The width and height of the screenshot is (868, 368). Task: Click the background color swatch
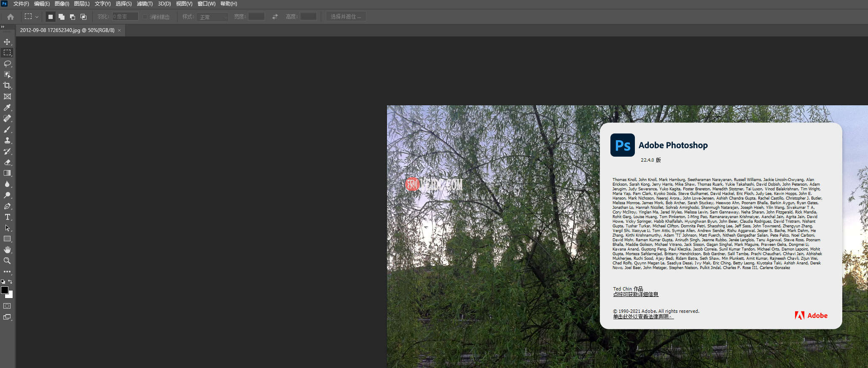coord(11,295)
